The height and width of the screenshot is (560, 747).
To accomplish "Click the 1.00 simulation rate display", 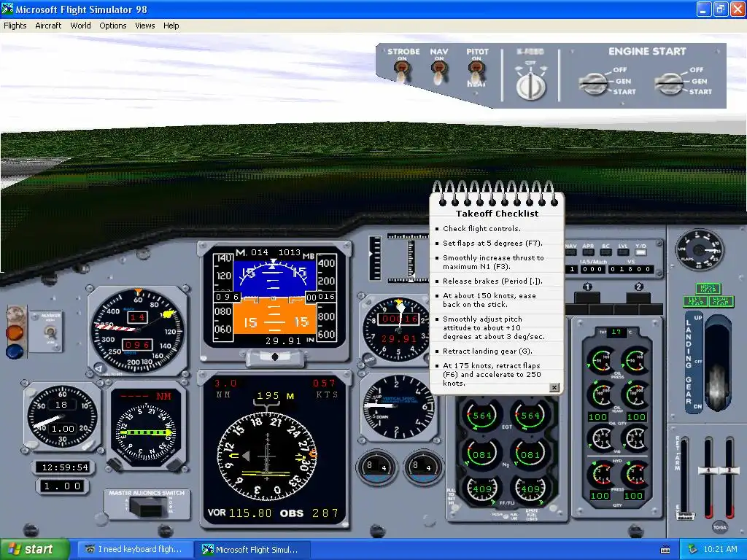I will (63, 486).
